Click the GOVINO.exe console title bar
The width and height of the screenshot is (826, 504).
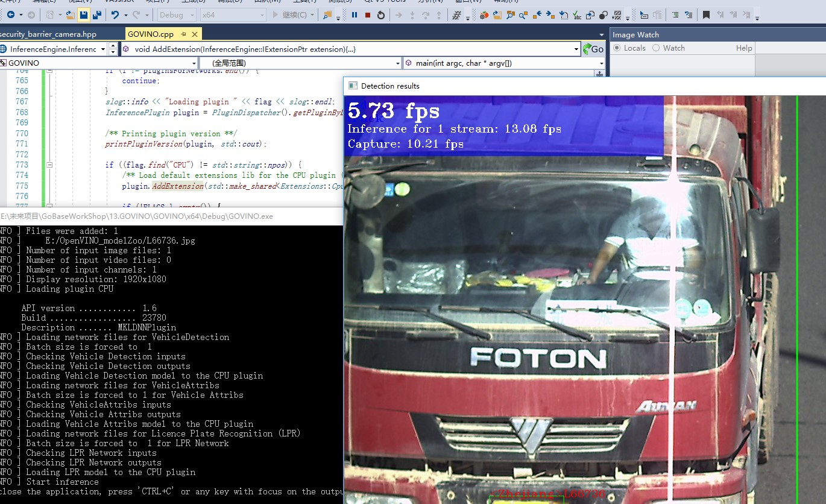click(x=172, y=216)
